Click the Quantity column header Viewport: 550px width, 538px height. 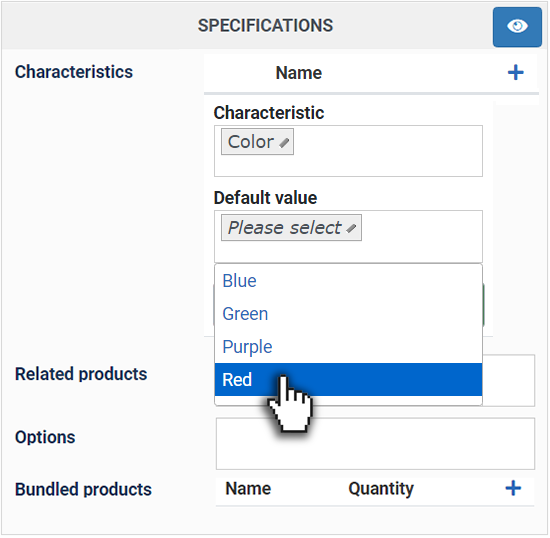click(381, 489)
